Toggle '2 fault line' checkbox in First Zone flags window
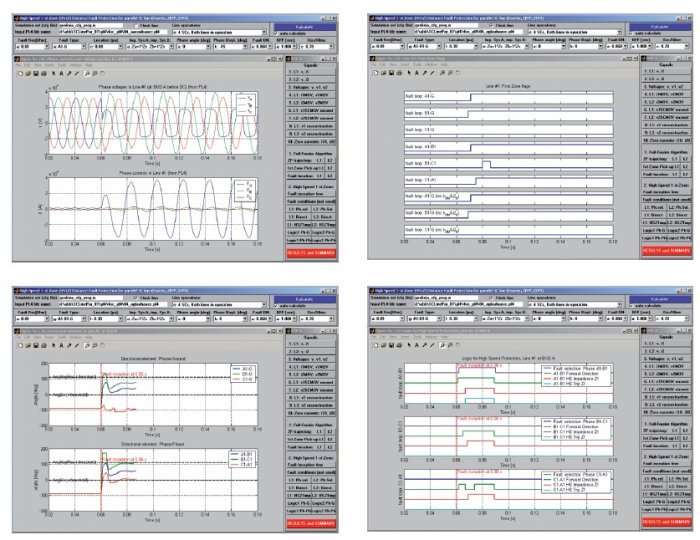This screenshot has width=700, height=540. click(x=491, y=25)
